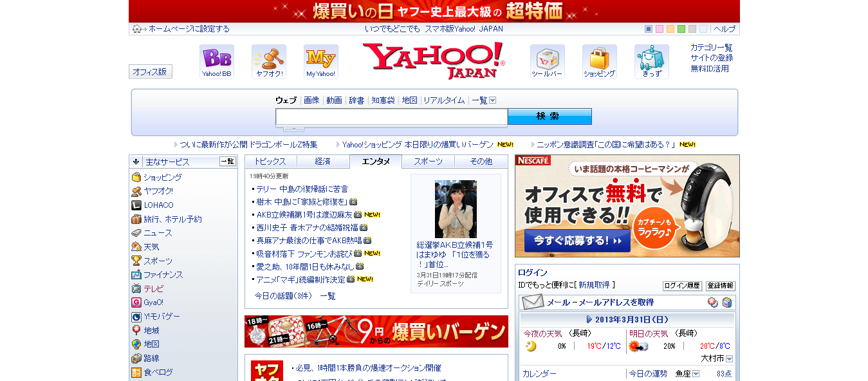868x381 pixels.
Task: Open the 新規取得 link
Action: coord(594,284)
